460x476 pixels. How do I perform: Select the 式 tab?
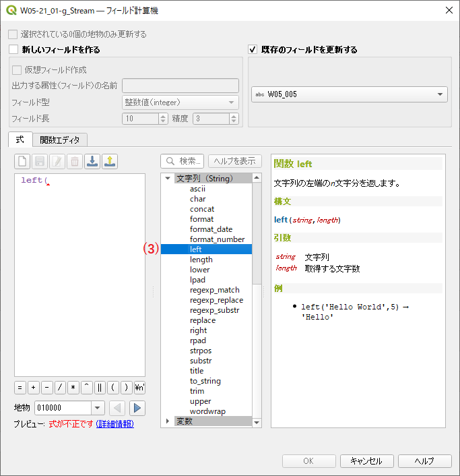pos(20,140)
